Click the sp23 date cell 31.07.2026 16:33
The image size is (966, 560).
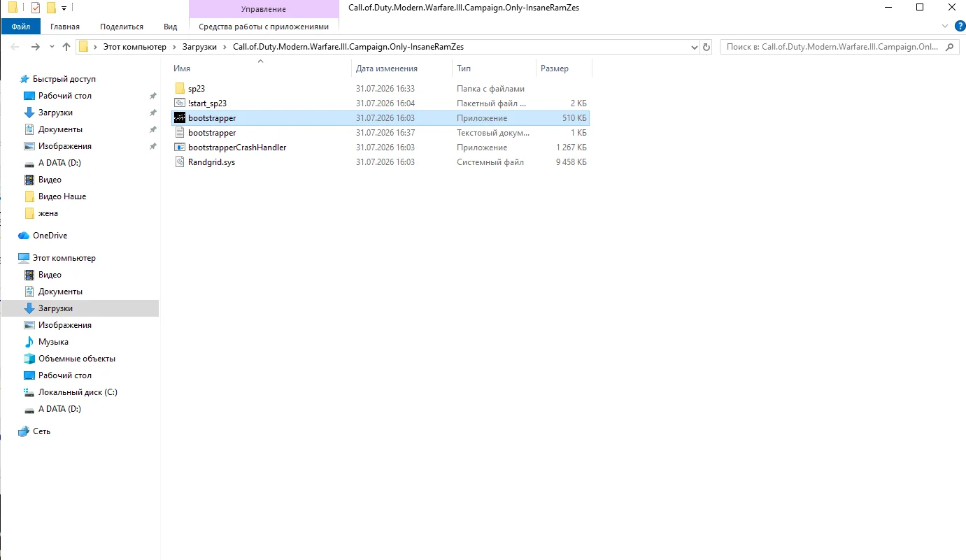pos(385,89)
